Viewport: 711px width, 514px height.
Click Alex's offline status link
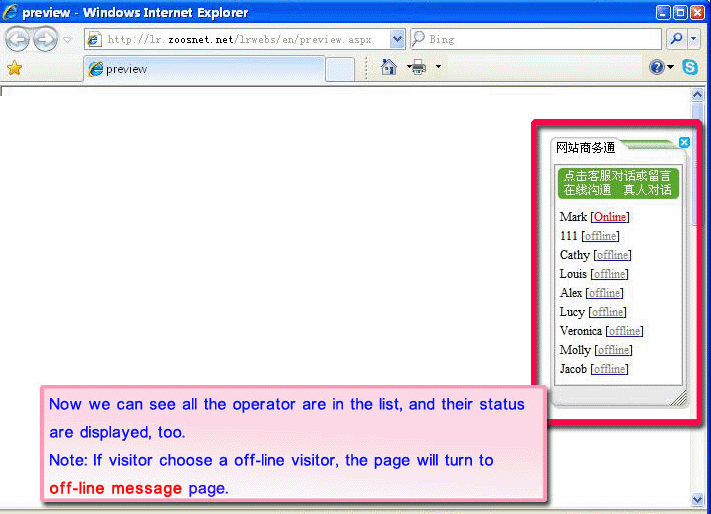604,293
